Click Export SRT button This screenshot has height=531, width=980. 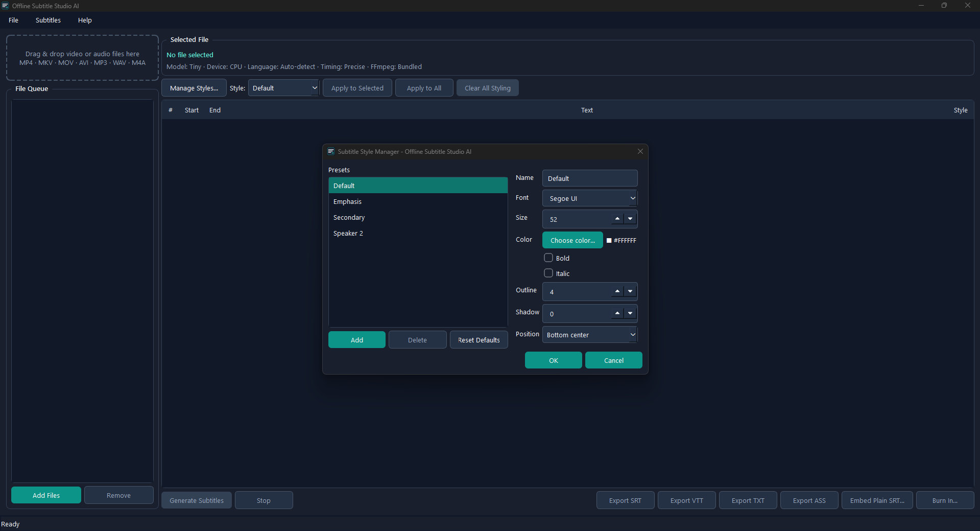tap(626, 500)
